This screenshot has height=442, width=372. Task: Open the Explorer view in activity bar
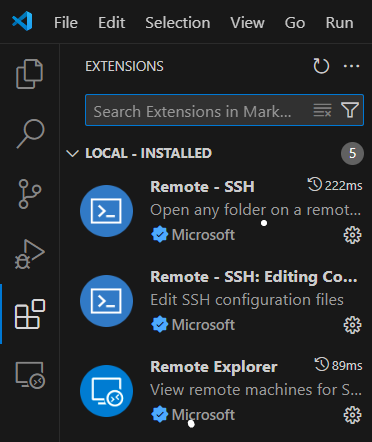(29, 74)
